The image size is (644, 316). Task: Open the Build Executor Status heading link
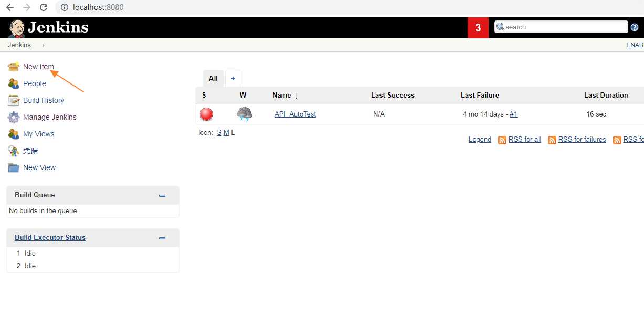tap(50, 237)
